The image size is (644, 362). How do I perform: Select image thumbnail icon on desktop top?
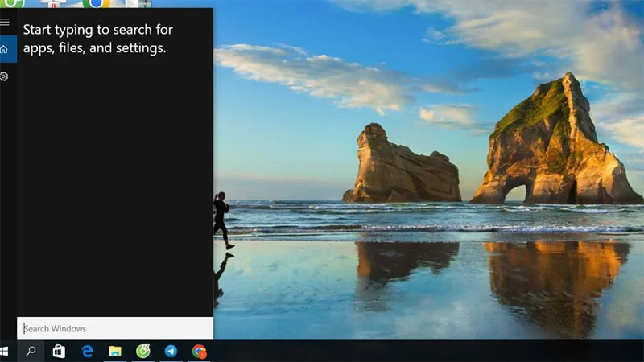[146, 4]
